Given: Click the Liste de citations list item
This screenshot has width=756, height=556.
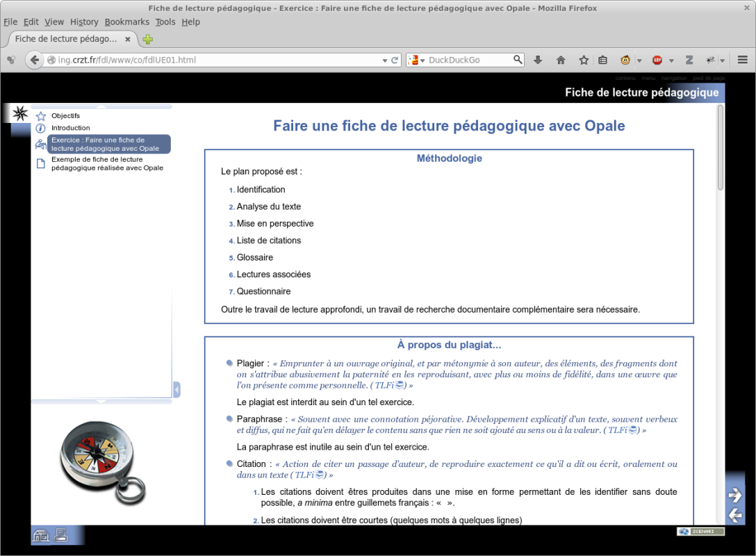Looking at the screenshot, I should tap(268, 240).
